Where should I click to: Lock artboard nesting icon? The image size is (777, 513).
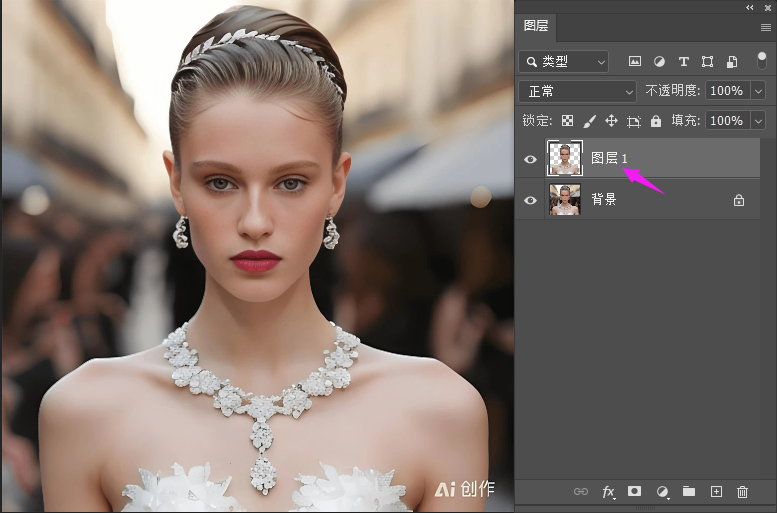click(x=634, y=121)
